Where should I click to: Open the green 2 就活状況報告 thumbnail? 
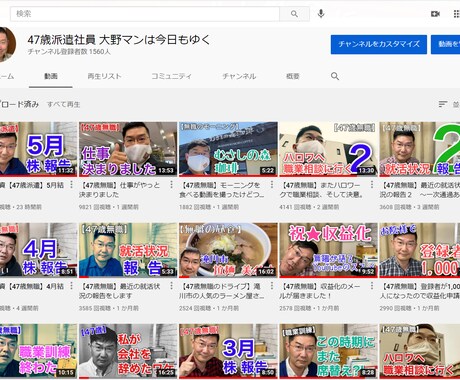420,149
